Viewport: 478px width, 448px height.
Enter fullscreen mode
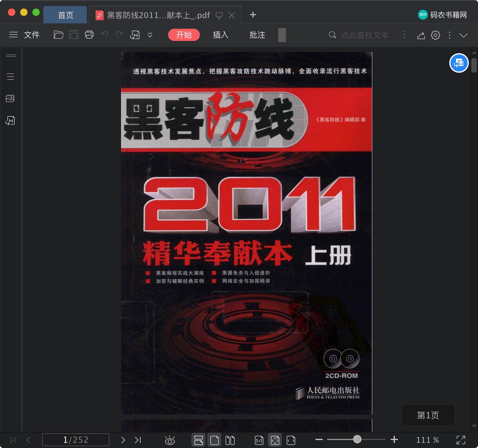[x=461, y=440]
